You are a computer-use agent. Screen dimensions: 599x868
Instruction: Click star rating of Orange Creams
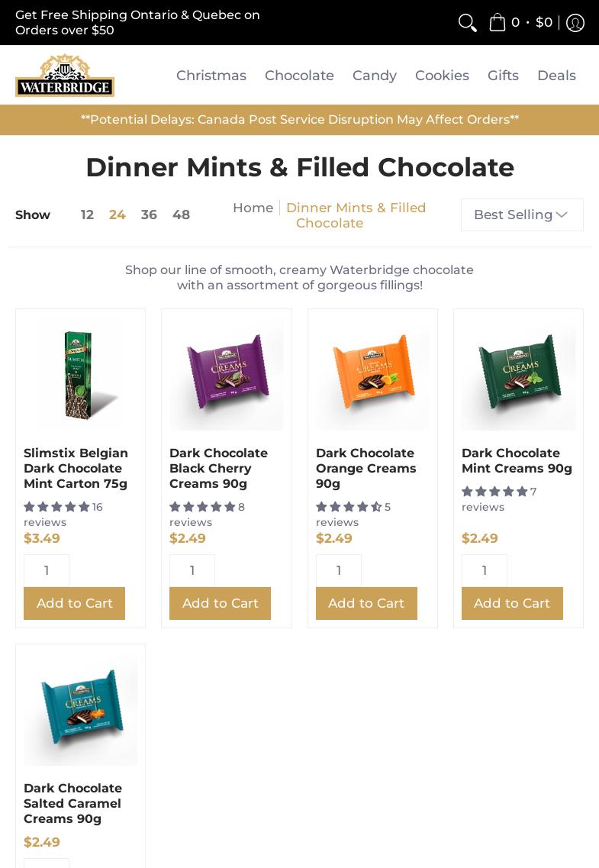(349, 506)
